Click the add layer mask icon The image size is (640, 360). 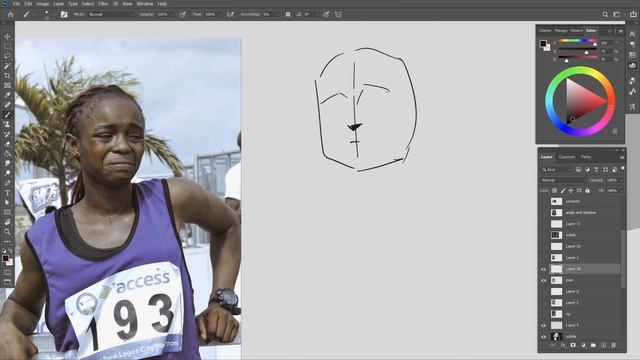(573, 345)
